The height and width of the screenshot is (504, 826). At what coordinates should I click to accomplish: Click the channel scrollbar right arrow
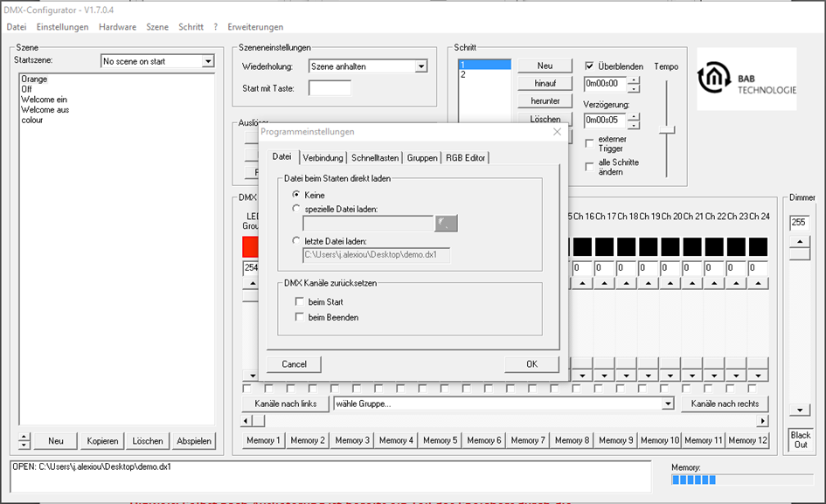762,421
